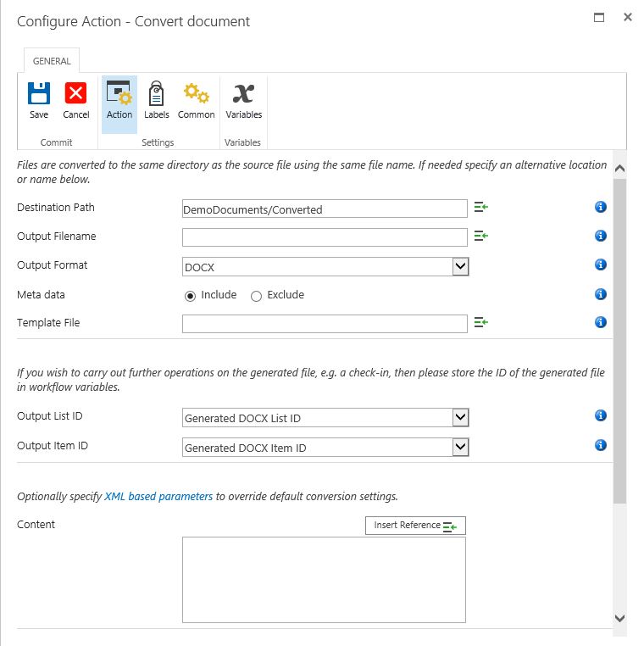Open the Variables ribbon button
The height and width of the screenshot is (646, 644).
243,94
